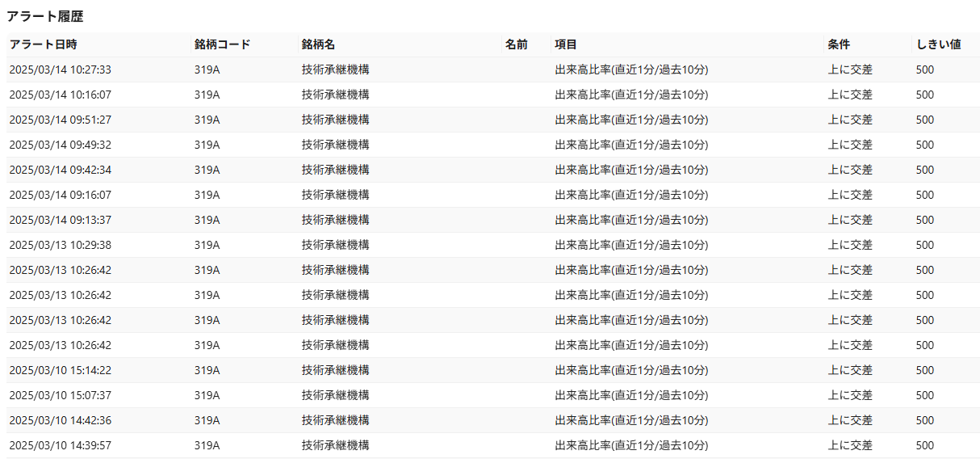
Task: Click 出来高比率 item in the 03/10 15:14:22 row
Action: coord(631,370)
